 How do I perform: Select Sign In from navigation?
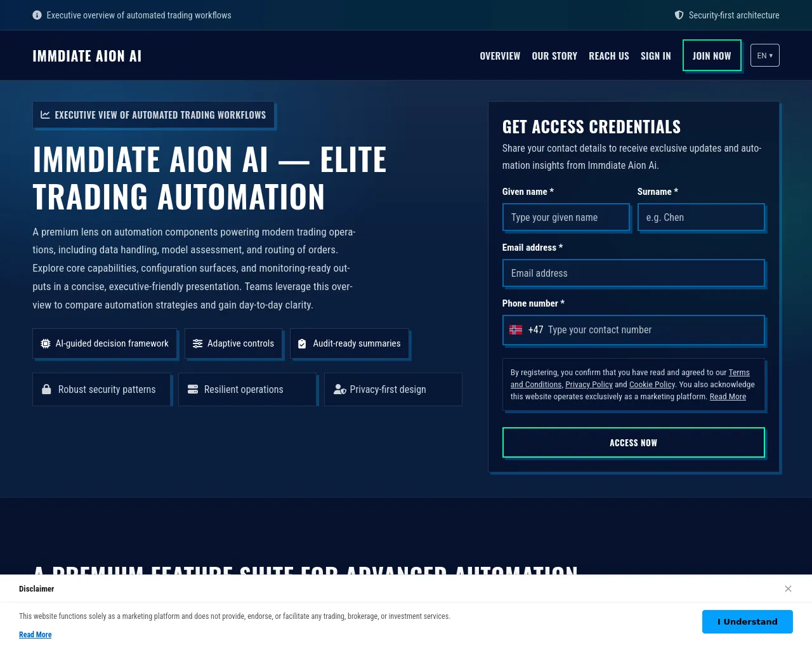click(x=656, y=56)
